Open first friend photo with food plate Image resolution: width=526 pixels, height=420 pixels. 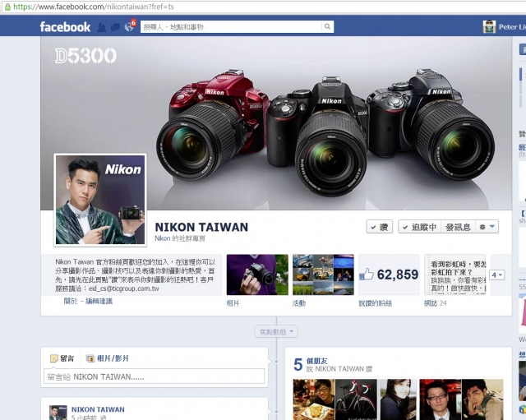click(x=314, y=399)
